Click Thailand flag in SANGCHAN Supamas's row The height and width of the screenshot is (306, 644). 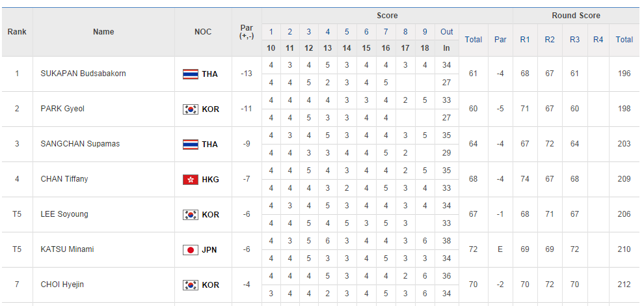(x=190, y=144)
